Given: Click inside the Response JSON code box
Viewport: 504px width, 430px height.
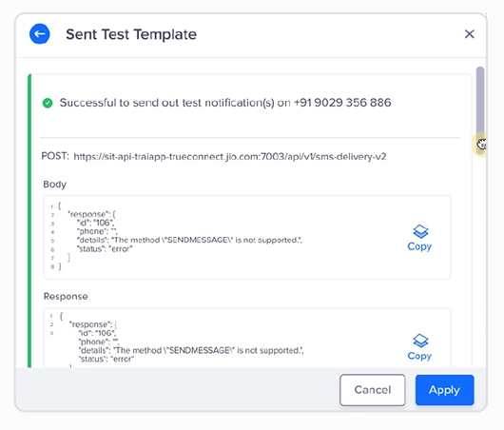Looking at the screenshot, I should (247, 338).
